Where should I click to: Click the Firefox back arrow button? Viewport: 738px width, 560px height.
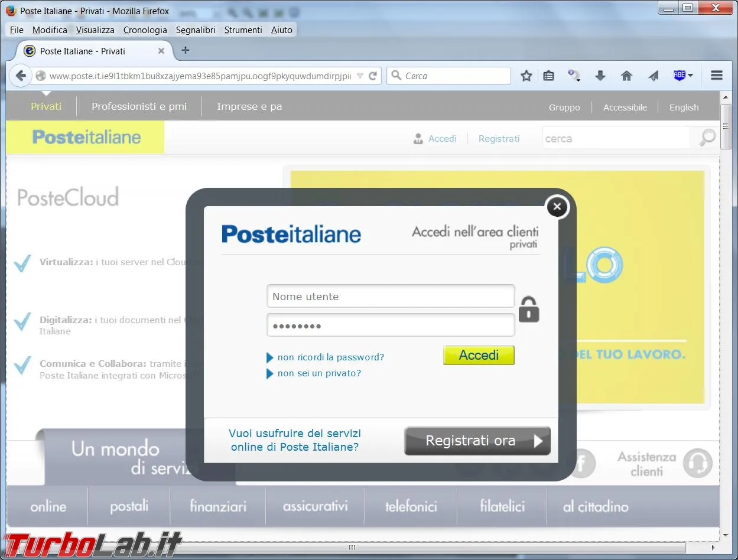21,76
